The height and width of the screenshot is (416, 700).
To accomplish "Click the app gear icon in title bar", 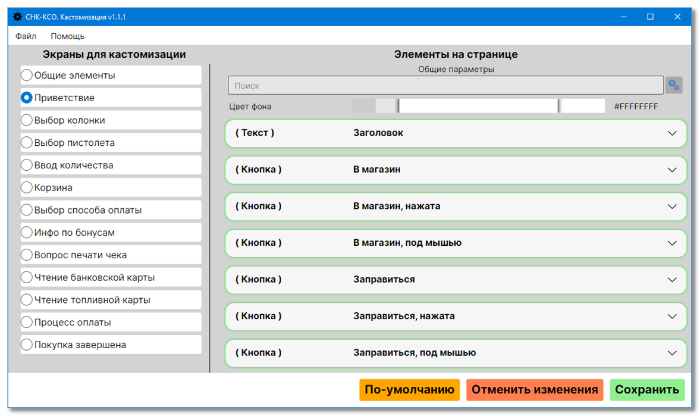I will [17, 17].
